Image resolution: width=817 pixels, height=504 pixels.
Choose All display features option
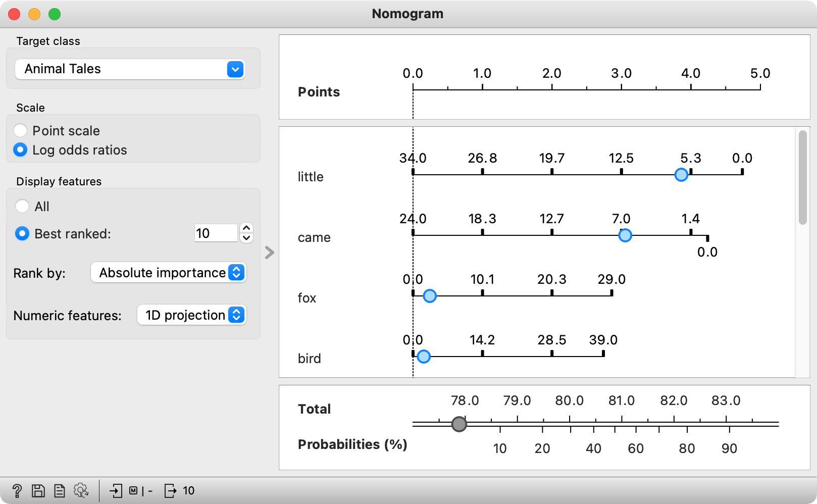pyautogui.click(x=22, y=206)
